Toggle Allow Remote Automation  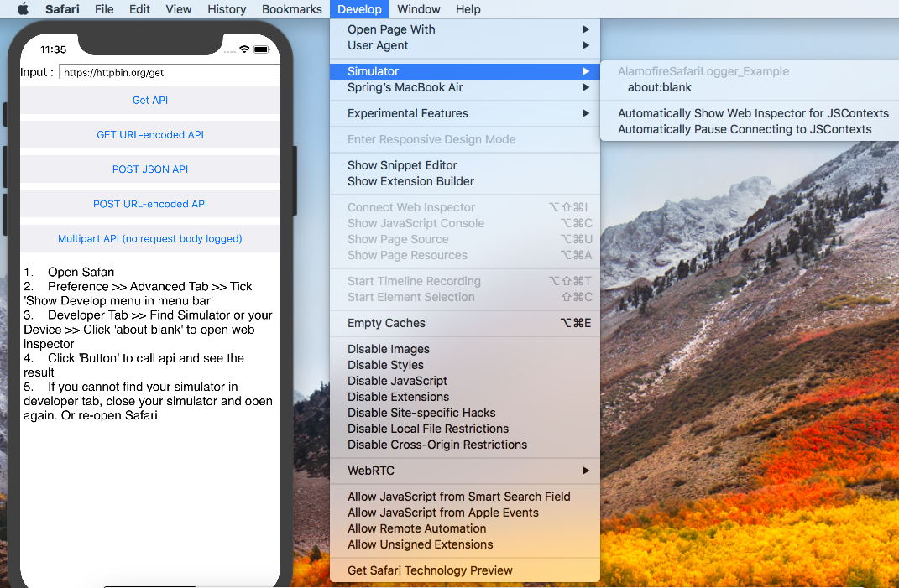pyautogui.click(x=465, y=528)
